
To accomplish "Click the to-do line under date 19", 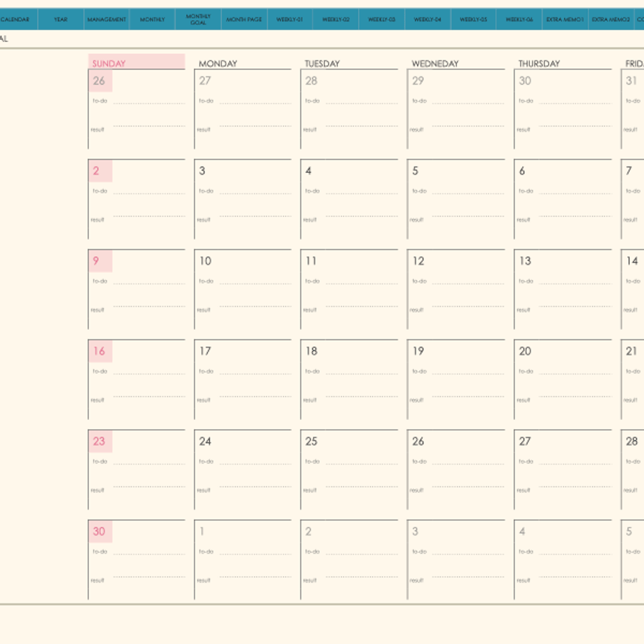I will [468, 374].
